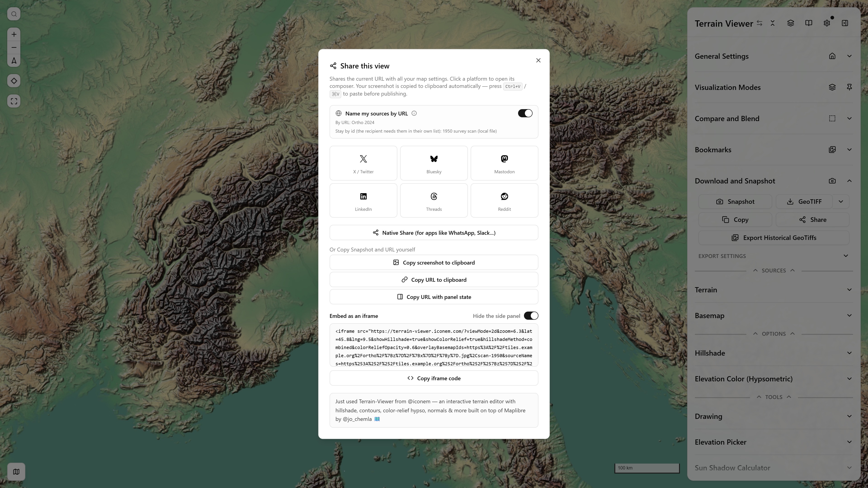
Task: Click Copy screenshot to clipboard
Action: tap(434, 263)
